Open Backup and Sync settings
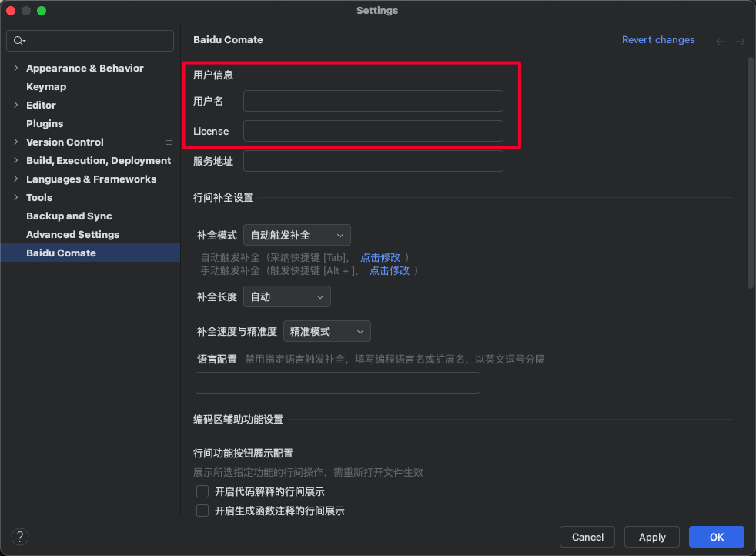 click(69, 216)
